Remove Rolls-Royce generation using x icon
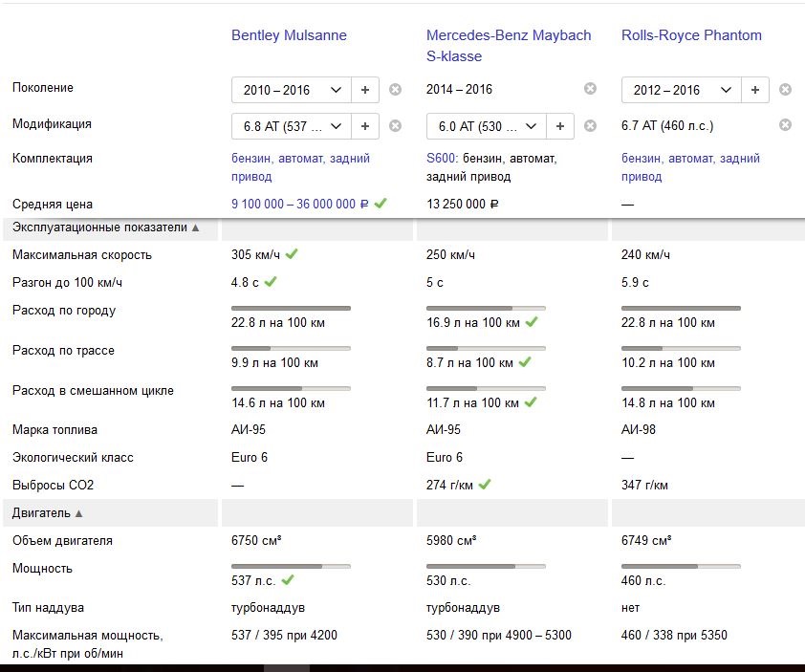The height and width of the screenshot is (672, 805). pos(786,90)
